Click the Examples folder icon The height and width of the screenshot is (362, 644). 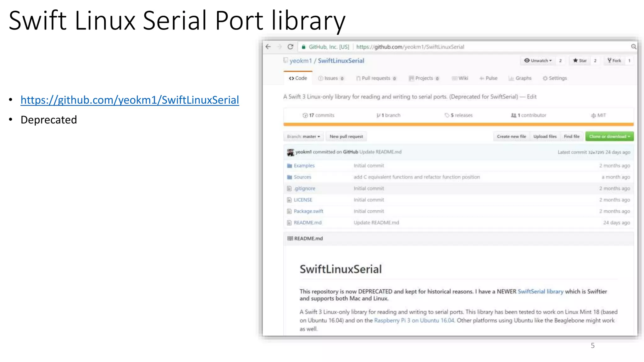(290, 166)
